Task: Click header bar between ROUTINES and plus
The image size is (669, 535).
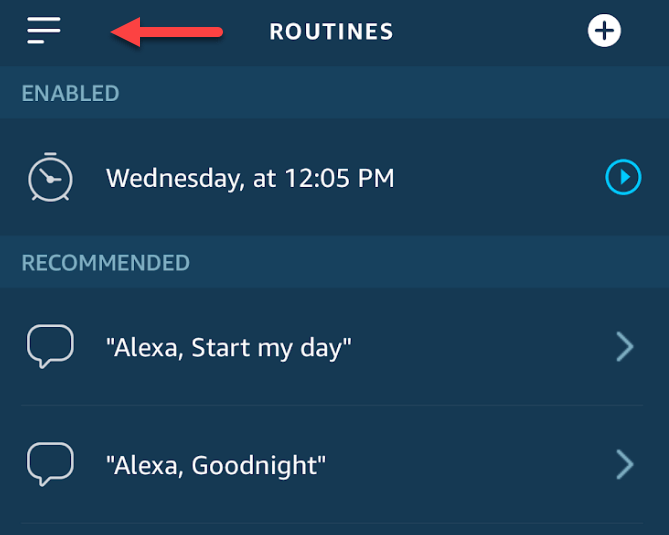Action: pos(491,32)
